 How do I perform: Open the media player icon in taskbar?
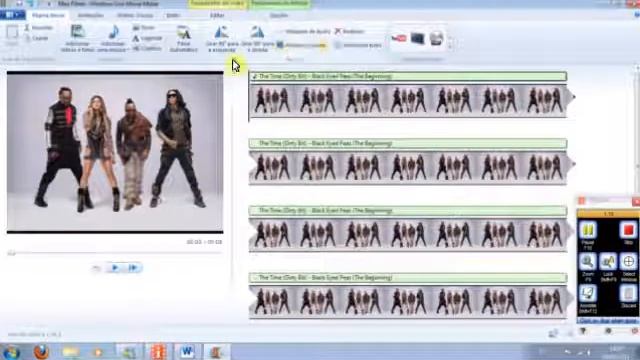[98, 352]
